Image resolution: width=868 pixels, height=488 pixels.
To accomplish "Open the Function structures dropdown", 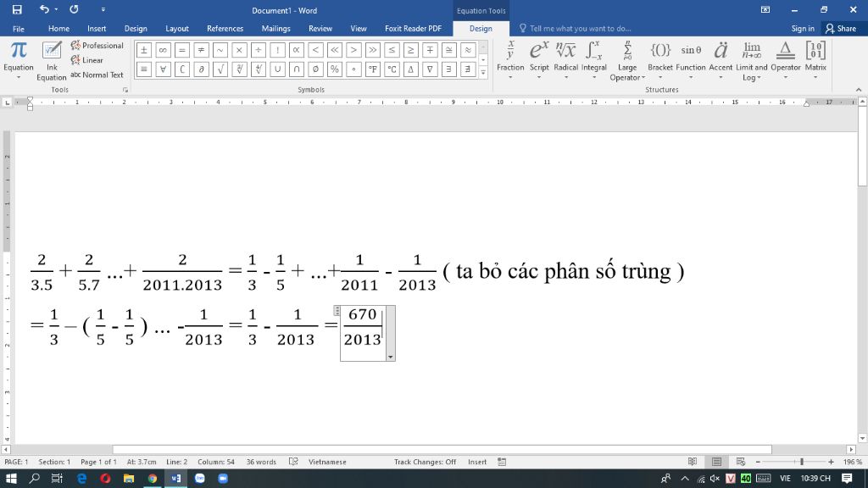I will (x=690, y=60).
